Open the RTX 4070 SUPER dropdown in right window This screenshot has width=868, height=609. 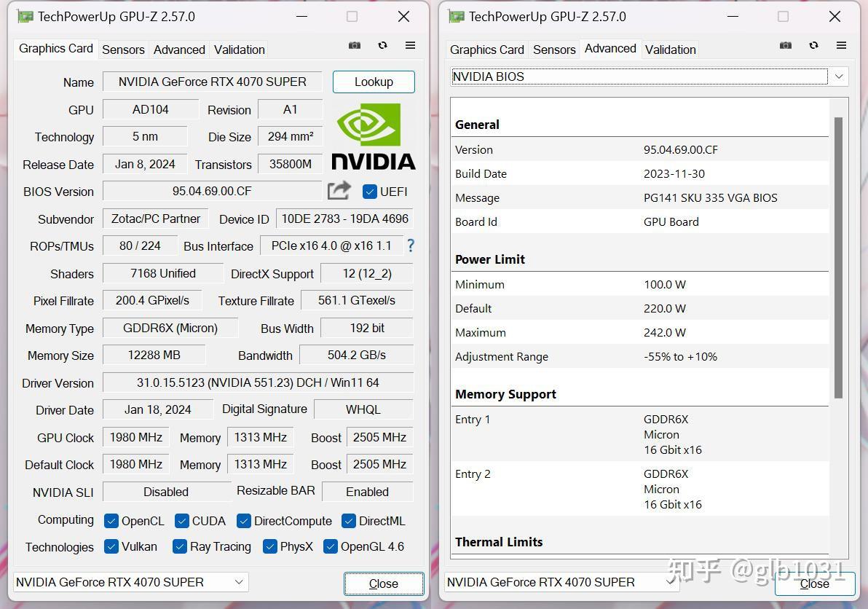point(671,582)
